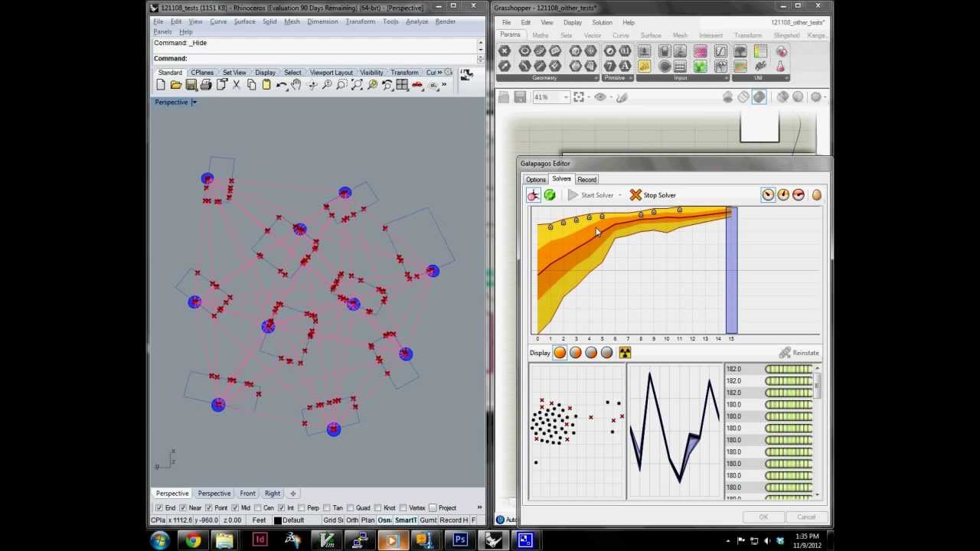Open the Perspective viewport dropdown arrow

(194, 103)
